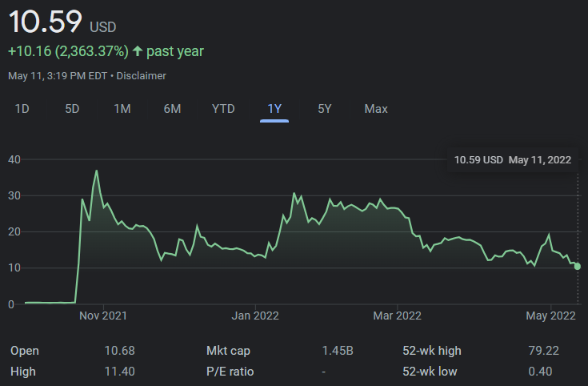Image resolution: width=588 pixels, height=386 pixels.
Task: Switch to the YTD tab
Action: point(223,109)
